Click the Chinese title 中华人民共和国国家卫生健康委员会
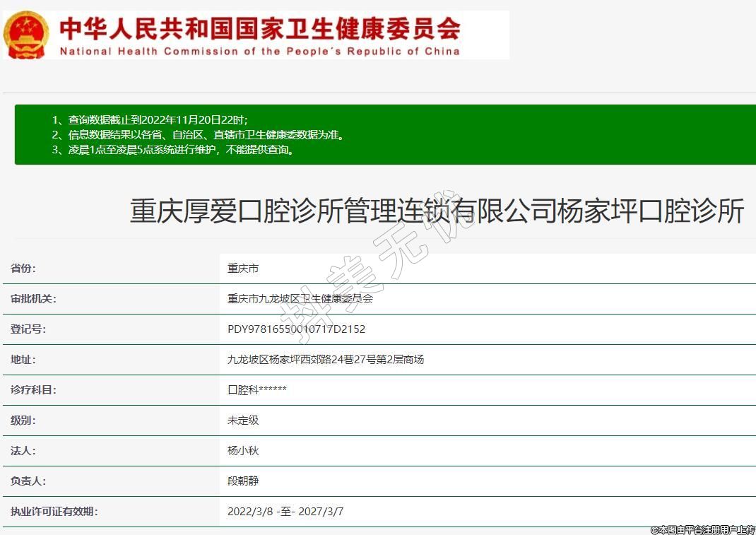 coord(259,28)
